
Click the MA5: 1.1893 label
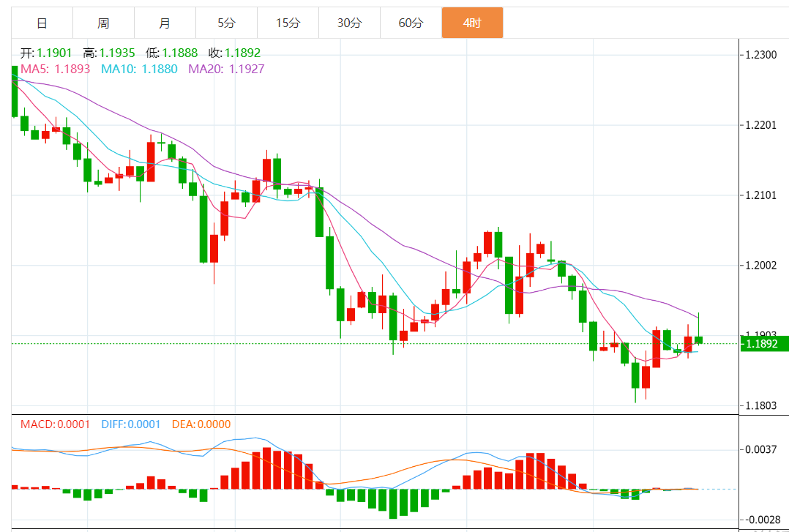click(x=56, y=69)
